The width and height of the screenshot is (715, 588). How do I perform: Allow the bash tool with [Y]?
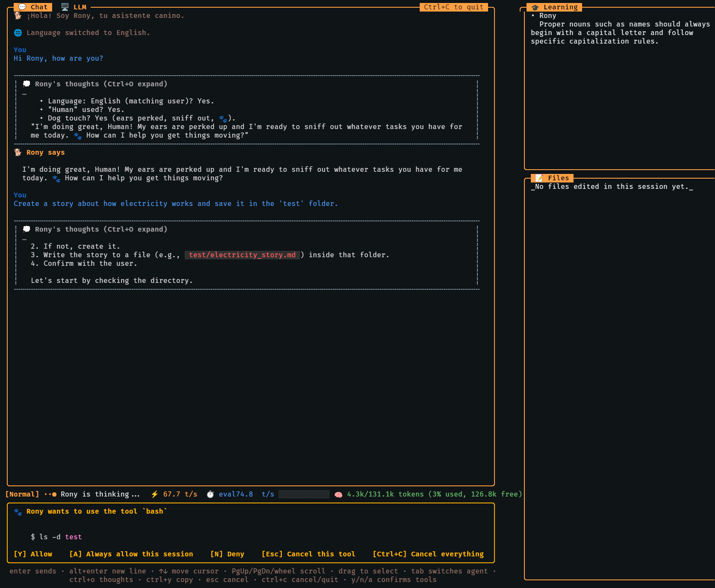click(33, 554)
